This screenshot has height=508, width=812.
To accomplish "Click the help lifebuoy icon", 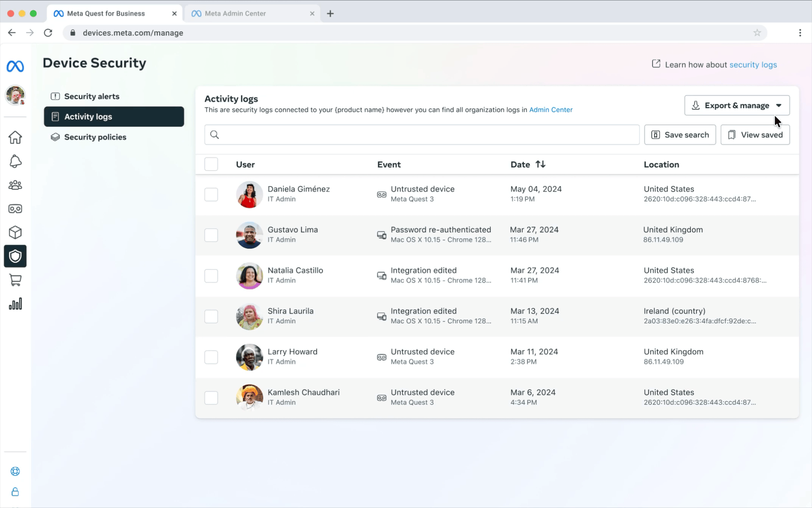I will [15, 471].
